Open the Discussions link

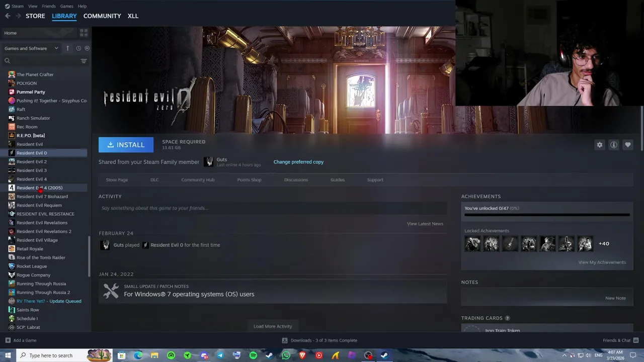click(x=296, y=179)
